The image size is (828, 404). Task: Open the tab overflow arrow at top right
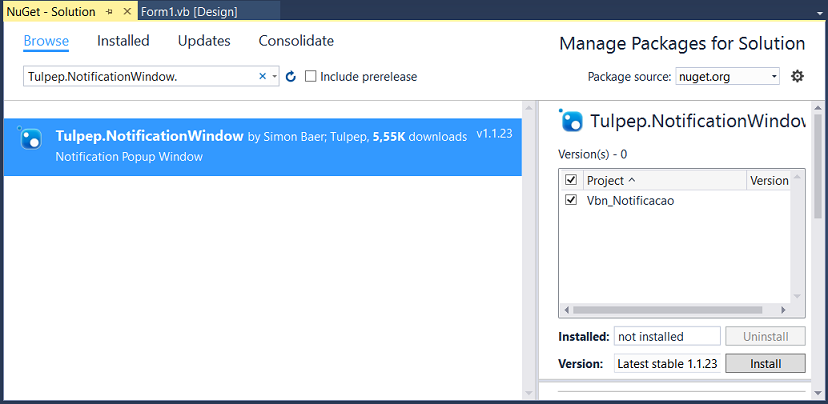[819, 13]
